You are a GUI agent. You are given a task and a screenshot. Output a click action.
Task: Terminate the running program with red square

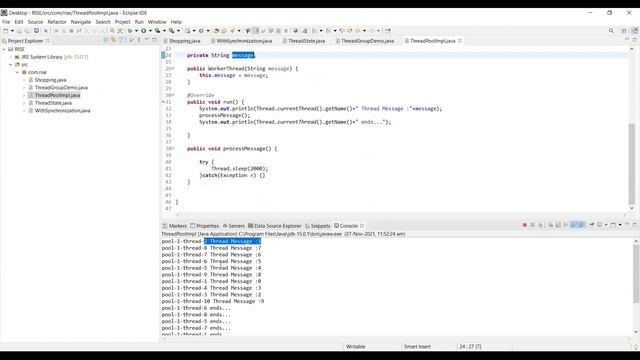[524, 225]
